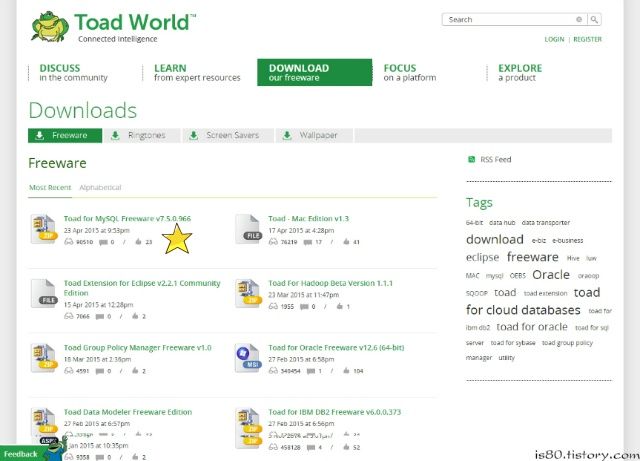Open Toad - Mac Edition v1.3 link

[x=309, y=218]
